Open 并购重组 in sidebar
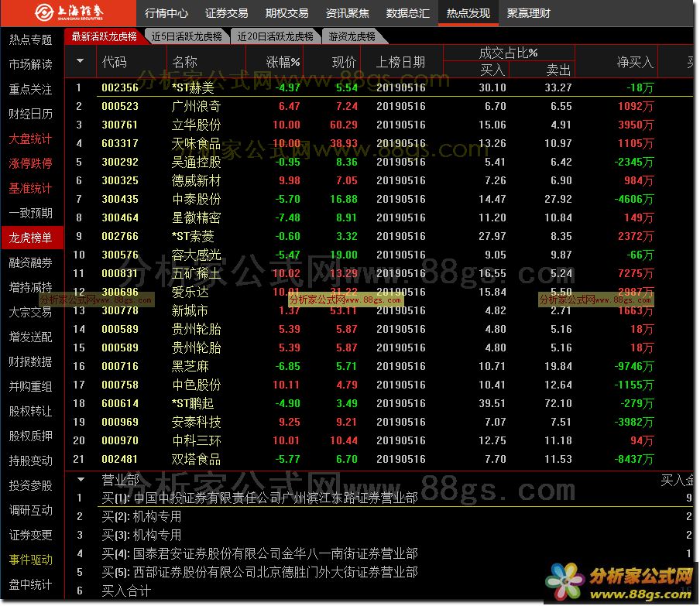The image size is (700, 606). click(31, 386)
